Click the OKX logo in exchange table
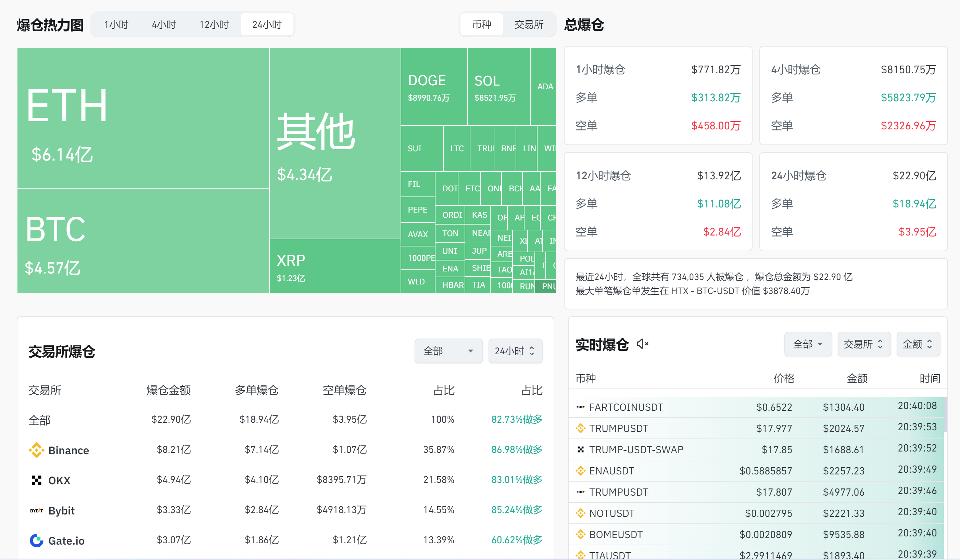Screen dimensions: 960x560 click(37, 480)
